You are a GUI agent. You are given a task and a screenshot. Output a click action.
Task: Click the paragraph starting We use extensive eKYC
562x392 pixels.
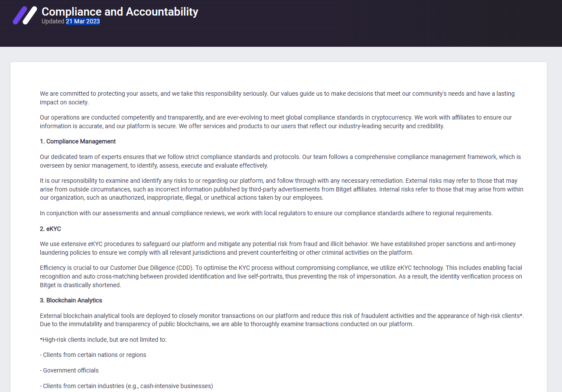pos(277,248)
